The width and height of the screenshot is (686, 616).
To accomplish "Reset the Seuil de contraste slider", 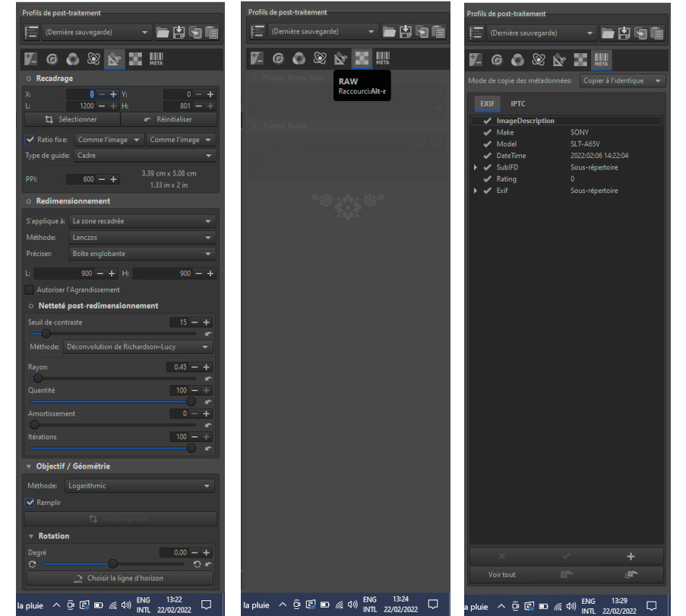I will click(x=207, y=333).
